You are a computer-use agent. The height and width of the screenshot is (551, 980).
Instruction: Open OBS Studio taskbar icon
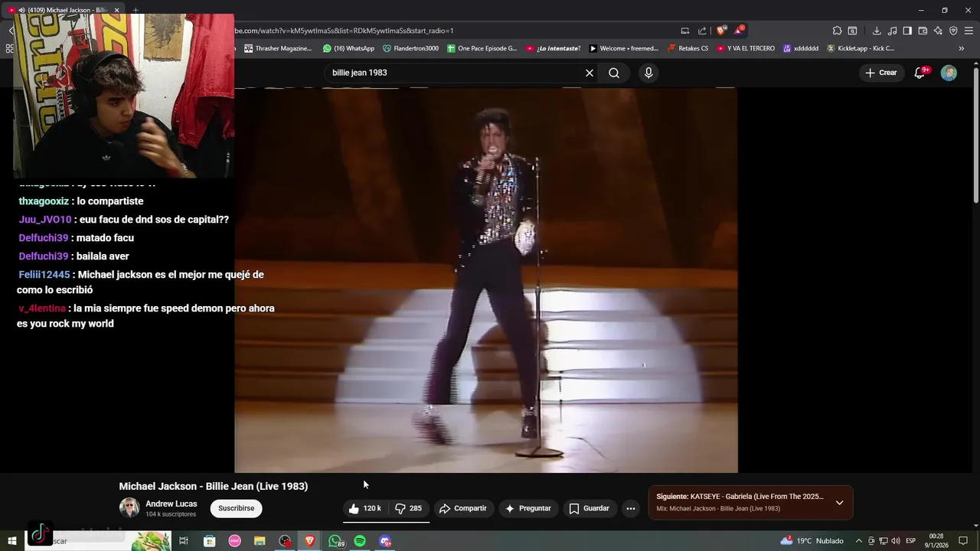coord(285,541)
